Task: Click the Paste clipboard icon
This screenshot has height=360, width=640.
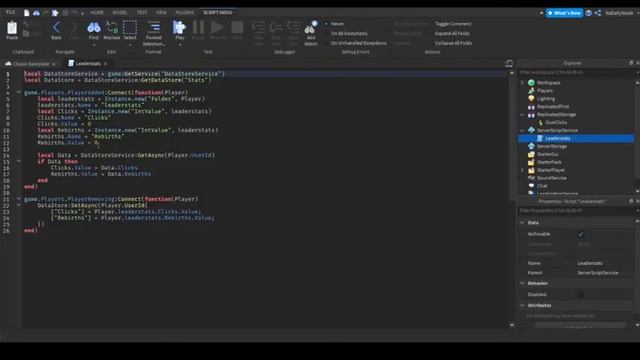Action: point(12,28)
